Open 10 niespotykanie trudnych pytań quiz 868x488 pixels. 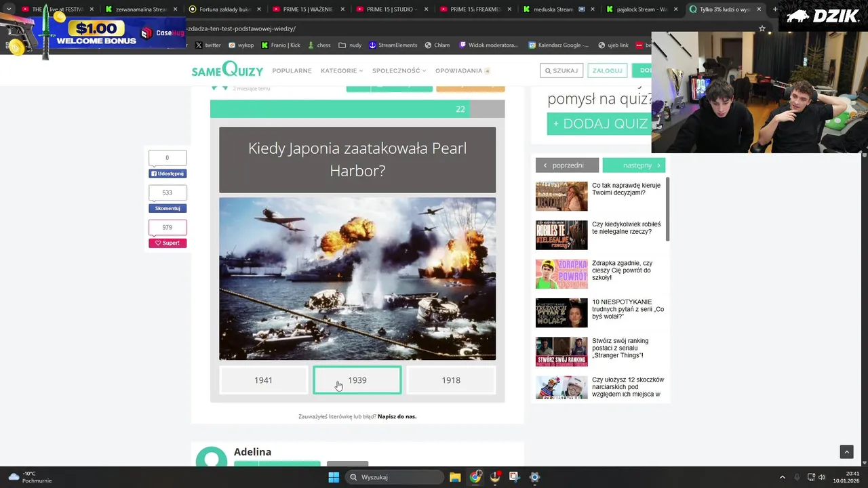(x=628, y=309)
